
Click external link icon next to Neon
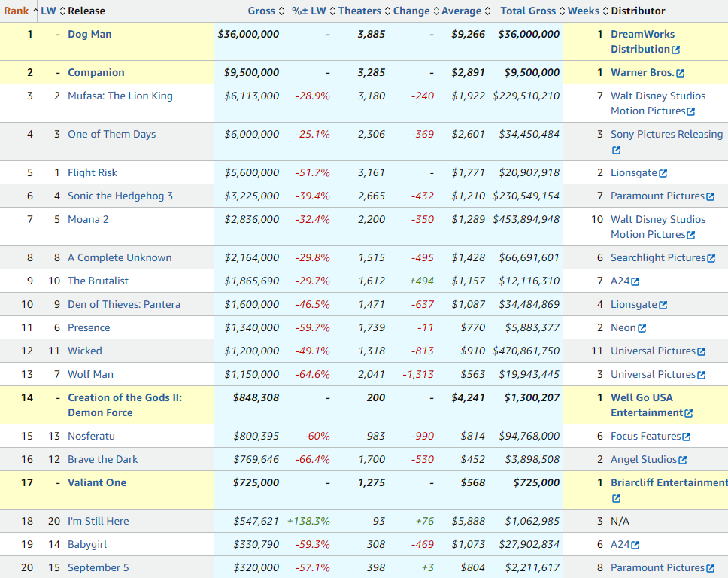(x=642, y=328)
